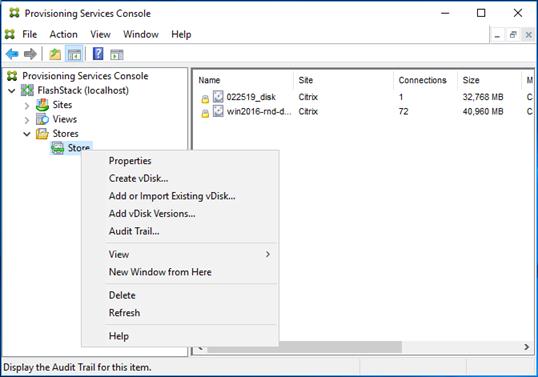The height and width of the screenshot is (377, 538).
Task: Click the scroll right arrow
Action: click(x=526, y=347)
